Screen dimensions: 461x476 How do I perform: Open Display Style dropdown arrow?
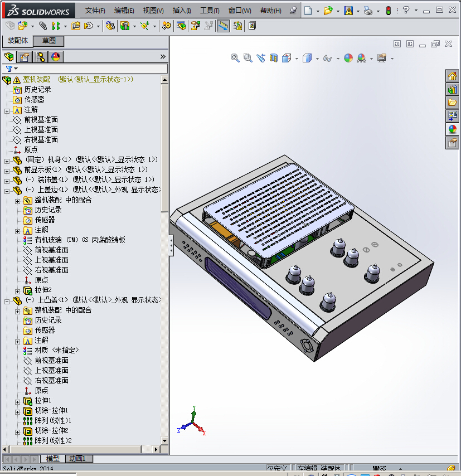317,59
